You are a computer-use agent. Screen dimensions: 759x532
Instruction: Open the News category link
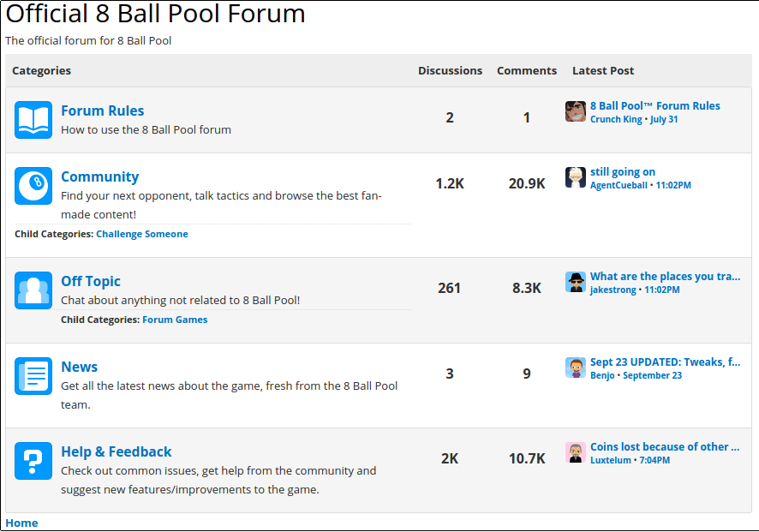tap(79, 367)
